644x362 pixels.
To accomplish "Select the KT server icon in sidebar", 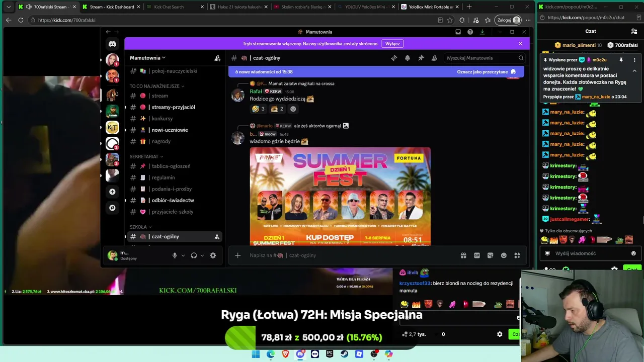I will pos(112,128).
